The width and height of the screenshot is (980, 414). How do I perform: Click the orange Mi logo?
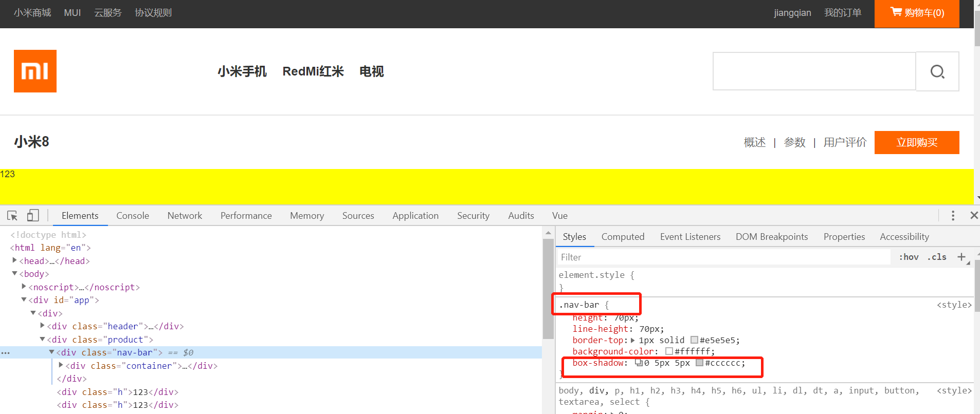click(35, 71)
